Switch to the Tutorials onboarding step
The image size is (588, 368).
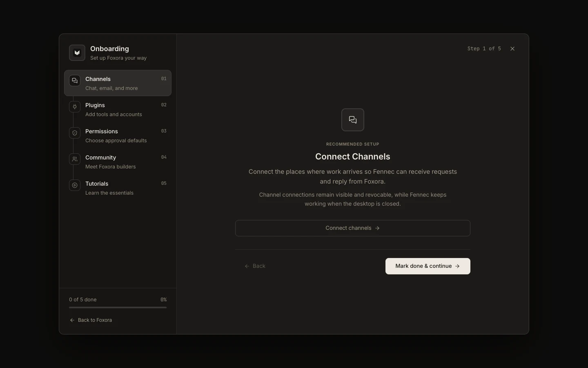click(118, 188)
